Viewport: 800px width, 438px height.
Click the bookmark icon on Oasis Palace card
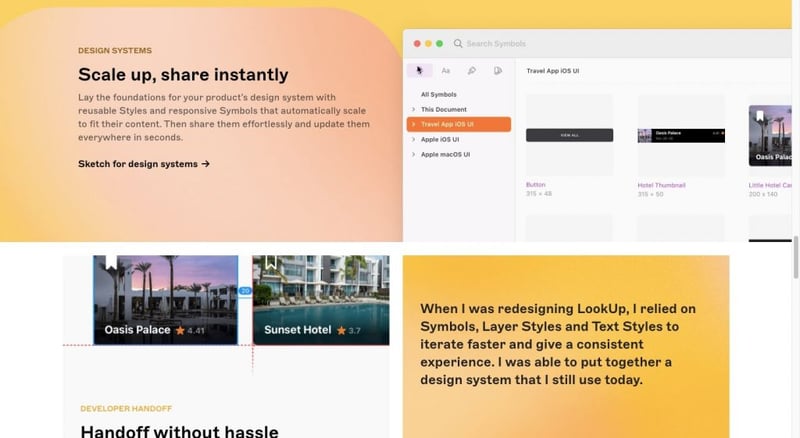tap(111, 262)
